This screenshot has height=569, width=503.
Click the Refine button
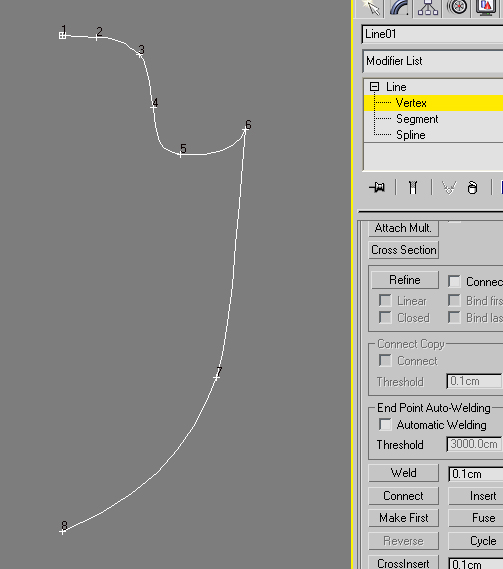(x=405, y=280)
